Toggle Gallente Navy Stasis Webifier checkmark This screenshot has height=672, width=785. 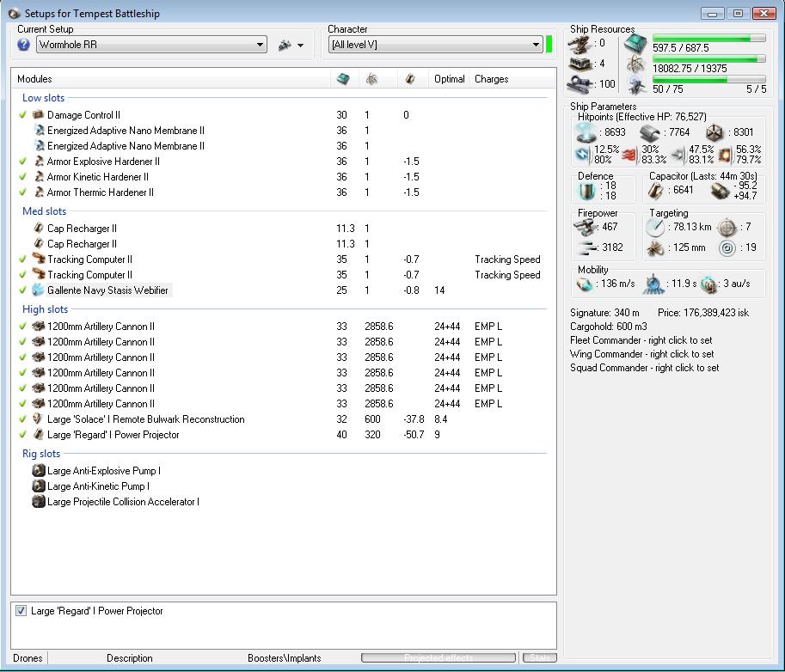(x=22, y=290)
